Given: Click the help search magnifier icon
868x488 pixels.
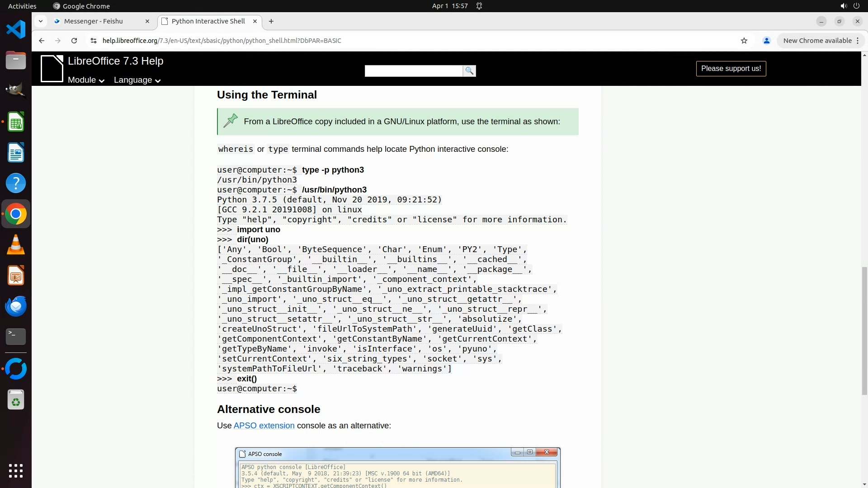Looking at the screenshot, I should click(469, 71).
